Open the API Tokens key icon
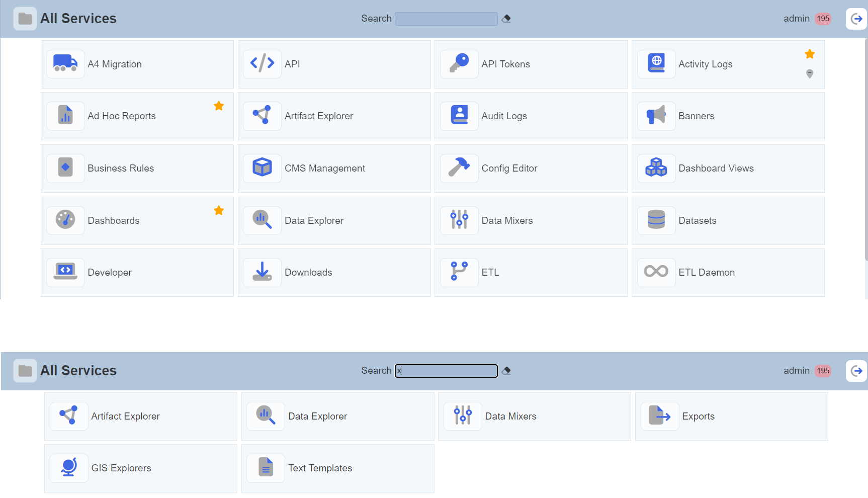868x498 pixels. tap(459, 64)
